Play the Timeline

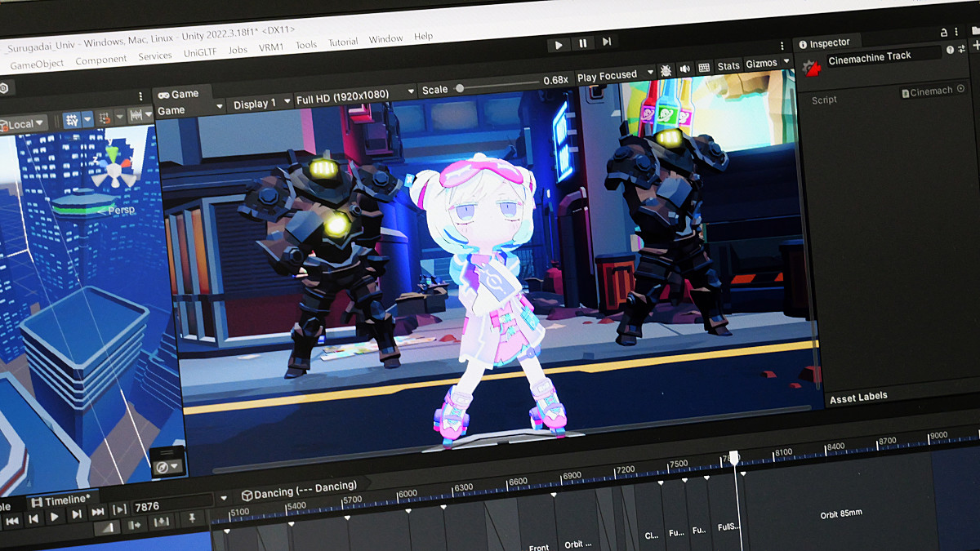pyautogui.click(x=55, y=517)
